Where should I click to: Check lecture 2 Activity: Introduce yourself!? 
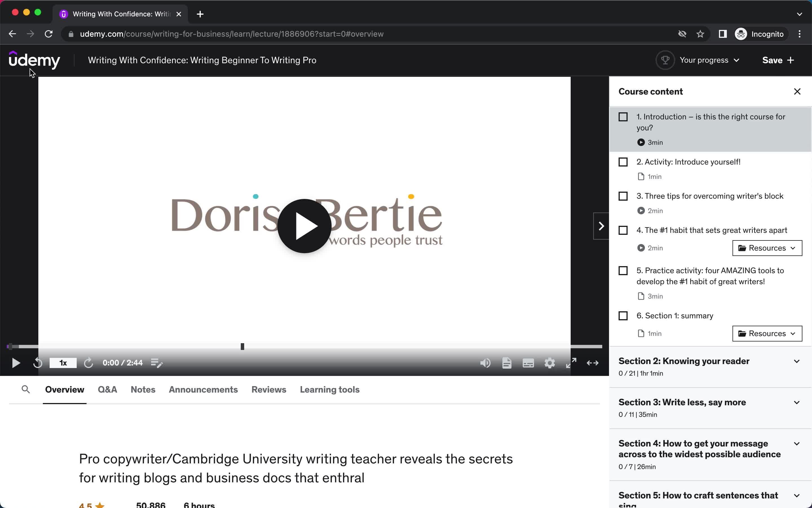pyautogui.click(x=623, y=162)
